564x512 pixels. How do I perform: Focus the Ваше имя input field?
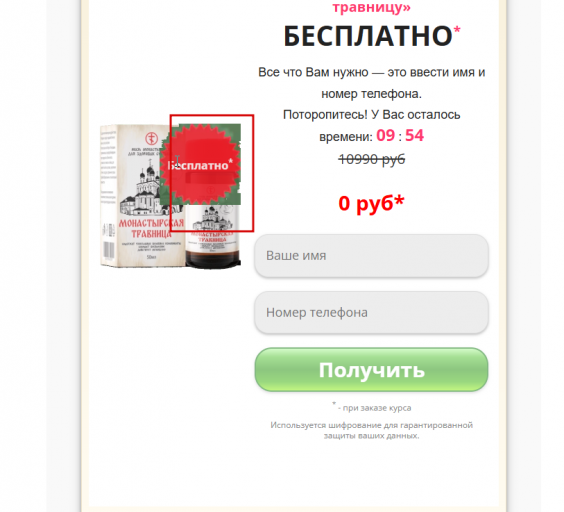click(371, 256)
